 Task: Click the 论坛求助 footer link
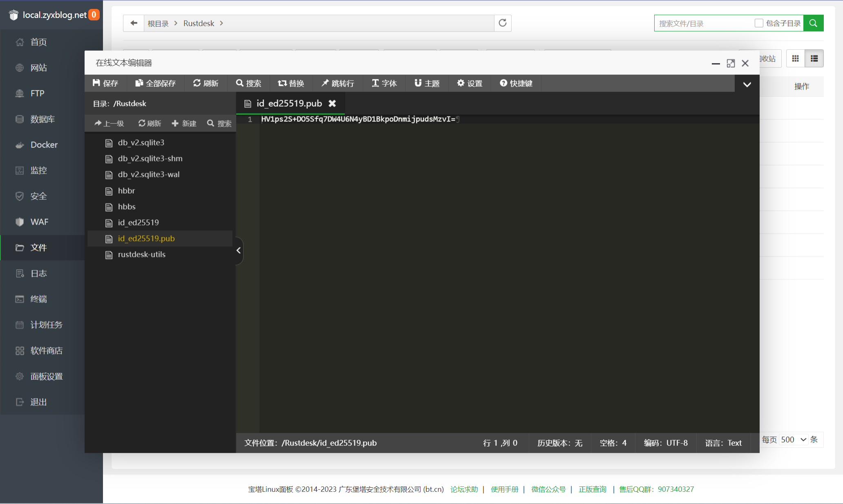click(464, 489)
